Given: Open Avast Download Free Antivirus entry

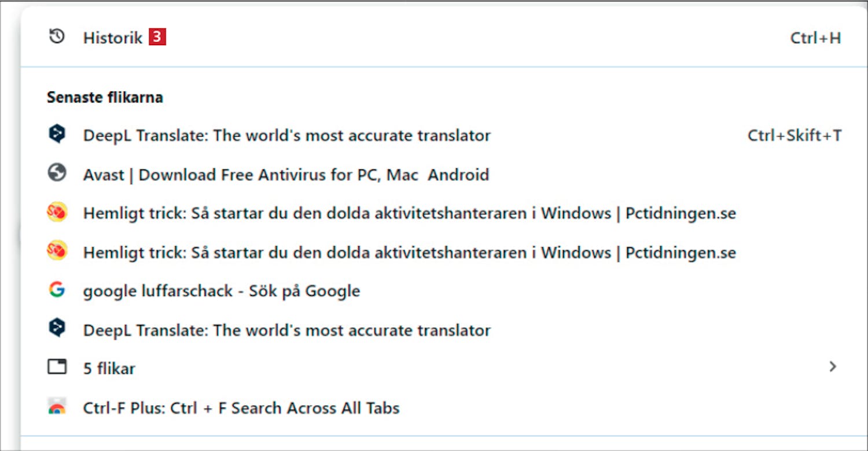Looking at the screenshot, I should point(444,174).
